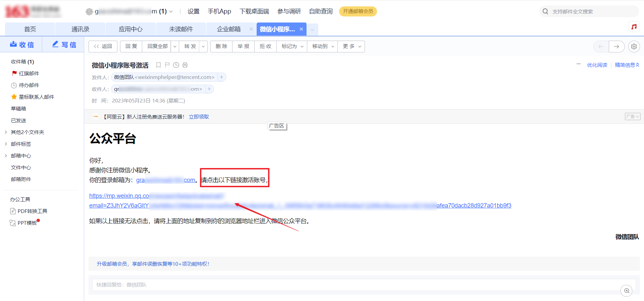This screenshot has width=644, height=301.
Task: Click the 回复 button
Action: tap(131, 46)
